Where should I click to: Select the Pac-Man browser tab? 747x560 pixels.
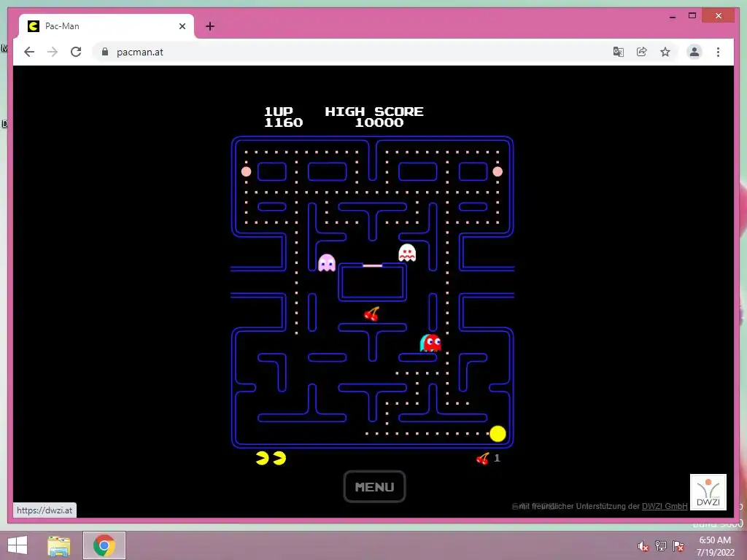(x=107, y=26)
